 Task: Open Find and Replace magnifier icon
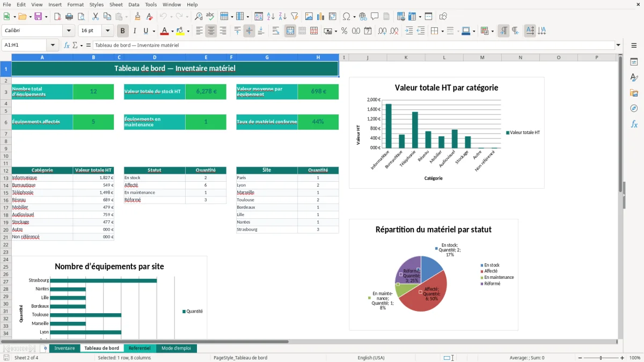pyautogui.click(x=199, y=17)
